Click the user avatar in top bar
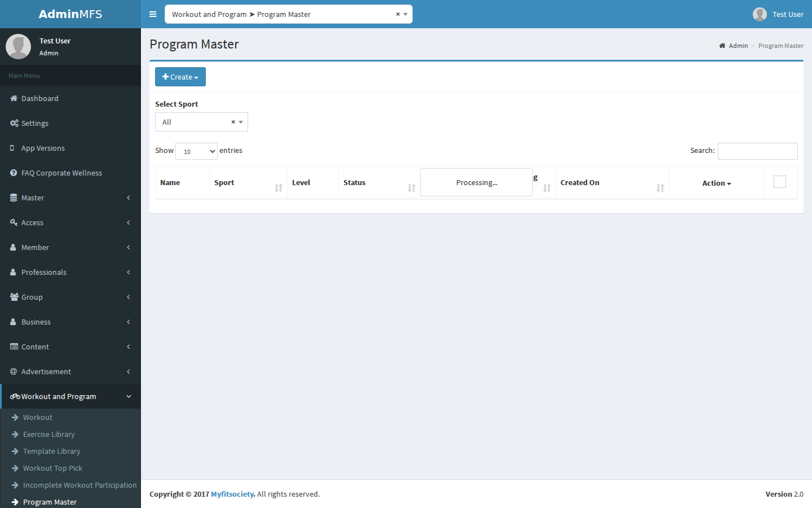The width and height of the screenshot is (812, 508). (760, 14)
